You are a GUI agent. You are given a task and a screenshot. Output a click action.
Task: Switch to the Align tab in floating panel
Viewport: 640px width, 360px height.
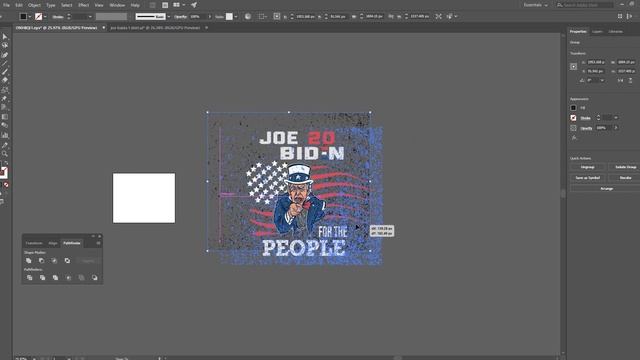53,243
